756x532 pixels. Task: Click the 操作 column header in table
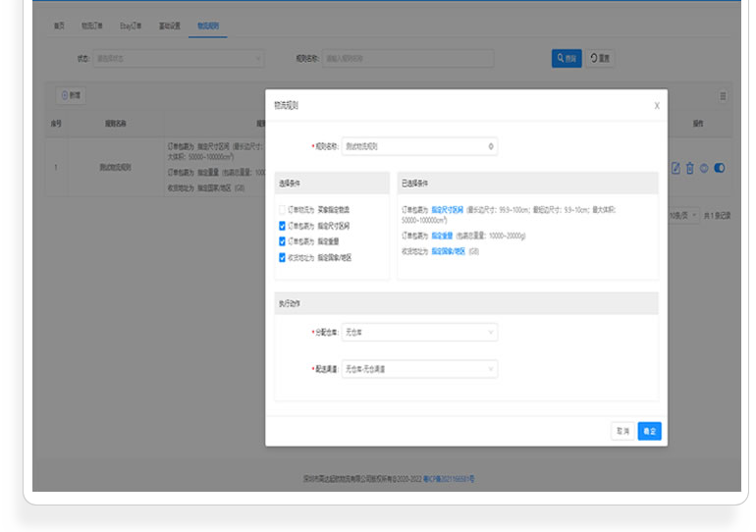pos(698,124)
